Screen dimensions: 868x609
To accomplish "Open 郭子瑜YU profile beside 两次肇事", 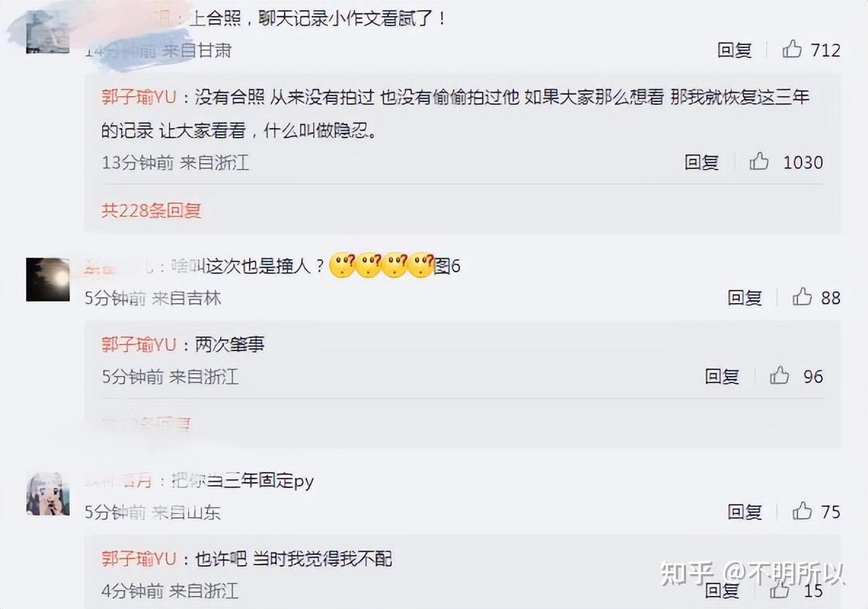I will [x=139, y=345].
